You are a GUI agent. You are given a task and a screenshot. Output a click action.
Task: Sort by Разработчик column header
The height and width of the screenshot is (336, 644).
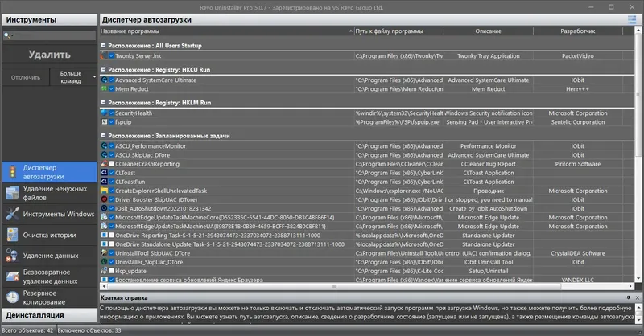coord(578,31)
